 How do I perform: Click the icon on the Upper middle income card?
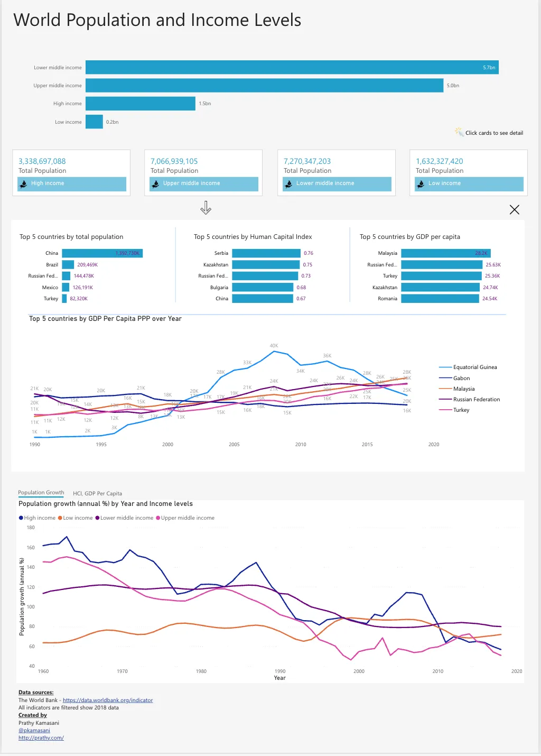pos(155,184)
